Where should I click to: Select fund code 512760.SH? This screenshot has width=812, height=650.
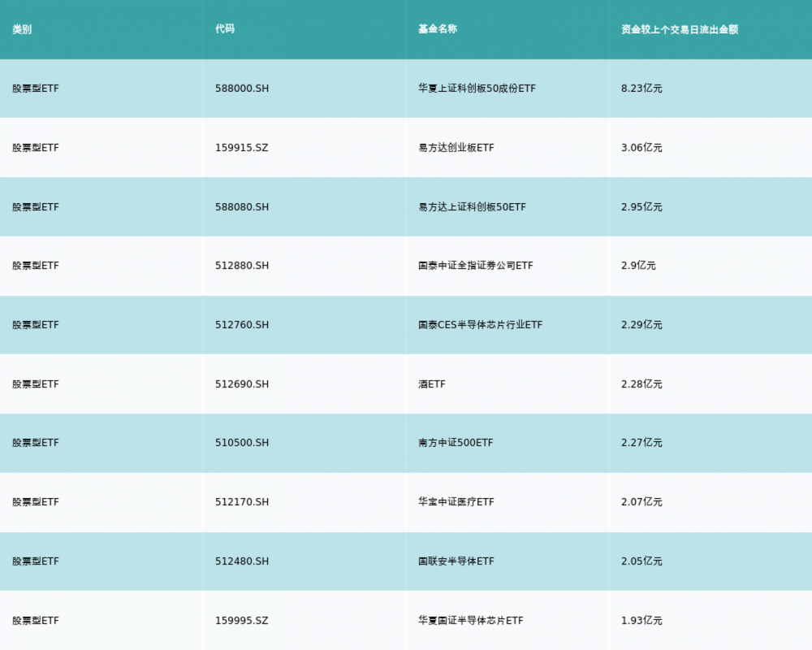[242, 325]
